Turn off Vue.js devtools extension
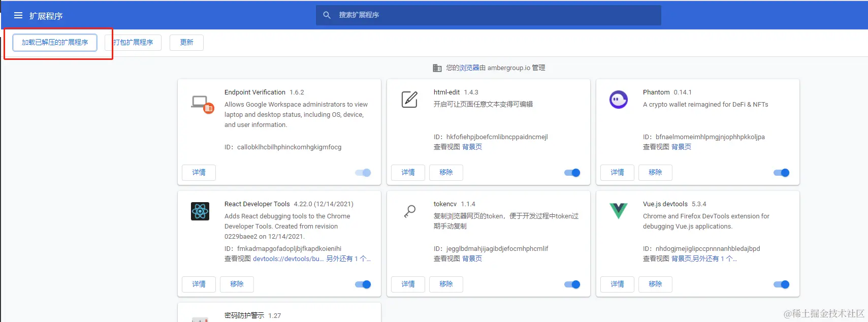This screenshot has height=322, width=868. point(782,284)
